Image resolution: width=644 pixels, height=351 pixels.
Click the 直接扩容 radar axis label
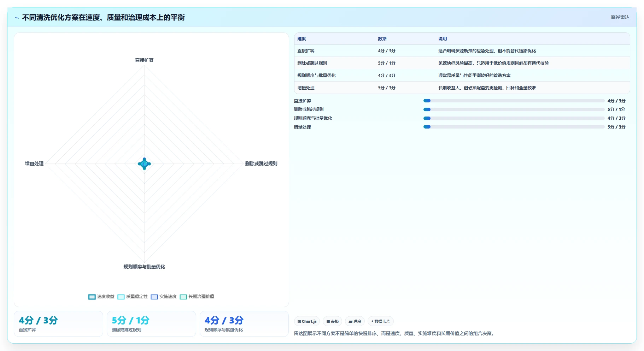(x=144, y=60)
